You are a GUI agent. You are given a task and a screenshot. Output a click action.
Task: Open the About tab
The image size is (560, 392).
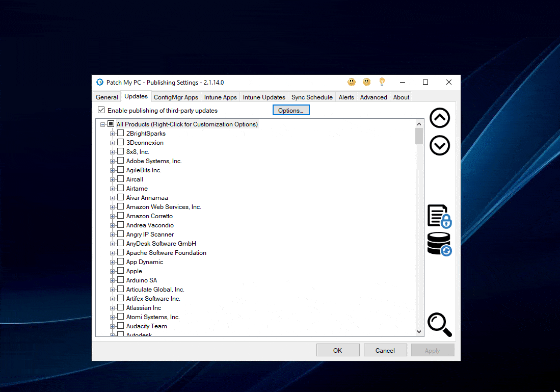pos(401,97)
